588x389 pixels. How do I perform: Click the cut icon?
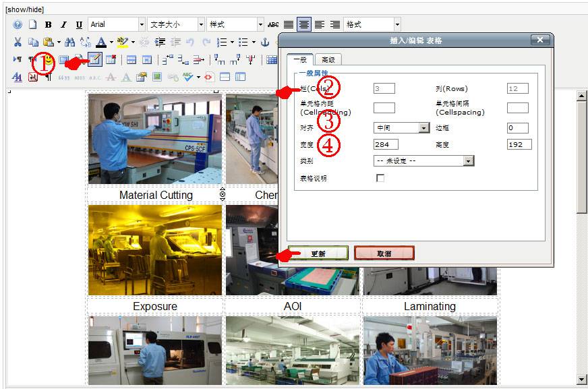17,42
